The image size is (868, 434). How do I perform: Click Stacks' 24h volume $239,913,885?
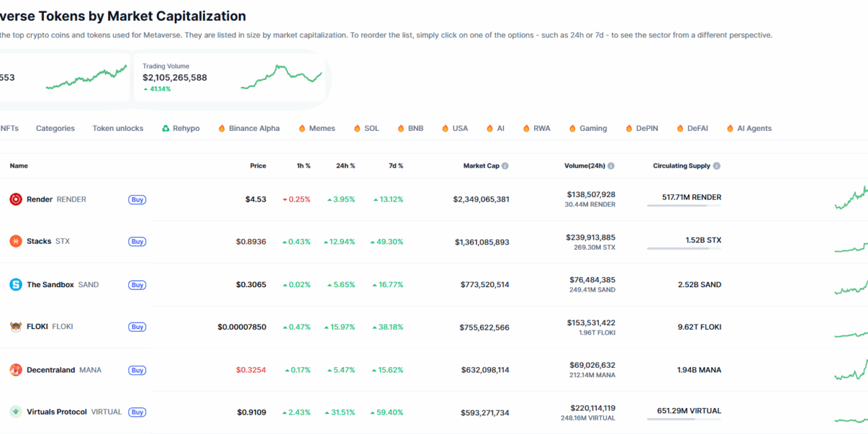tap(591, 237)
